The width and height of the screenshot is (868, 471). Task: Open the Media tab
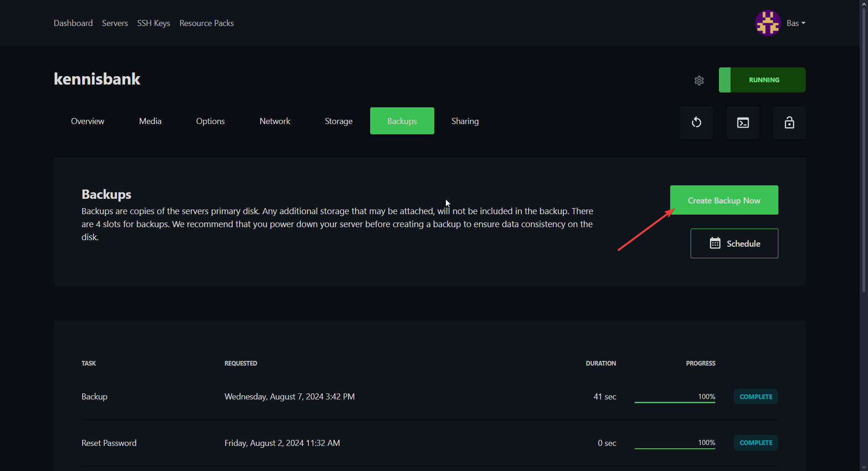click(150, 121)
